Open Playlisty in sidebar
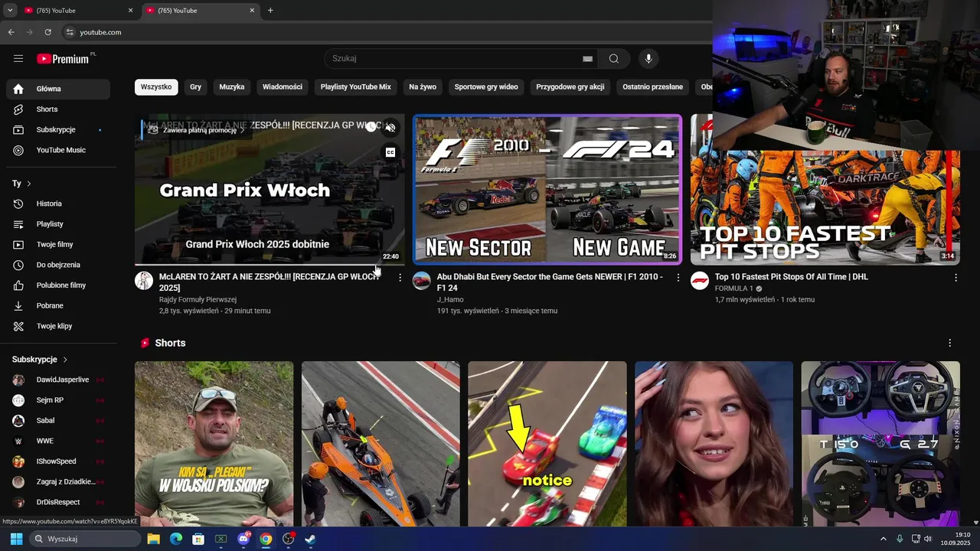Viewport: 980px width, 551px height. click(x=58, y=224)
